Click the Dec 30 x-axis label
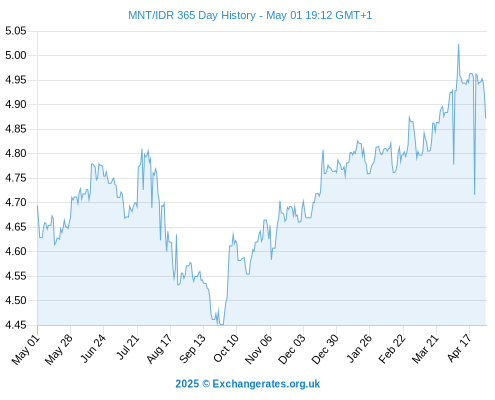The height and width of the screenshot is (400, 495). [325, 350]
